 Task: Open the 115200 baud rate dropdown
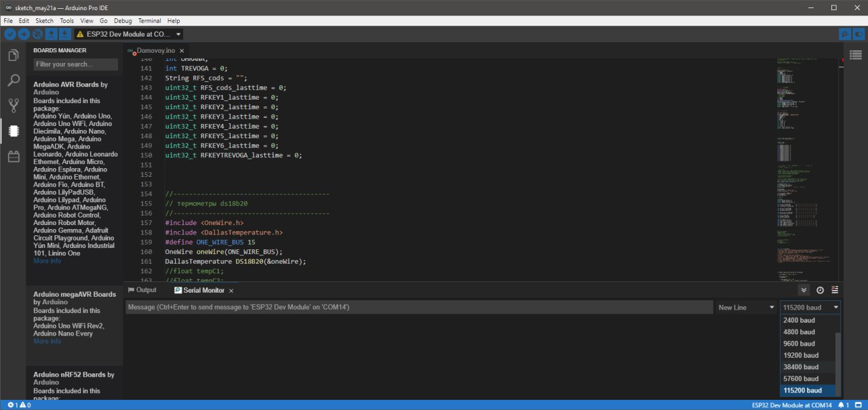click(810, 308)
